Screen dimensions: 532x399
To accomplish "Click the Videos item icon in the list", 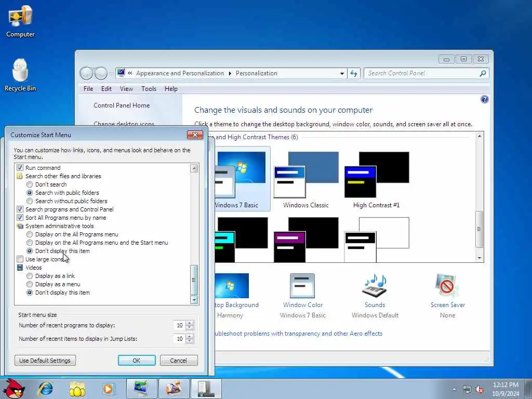I will (20, 268).
